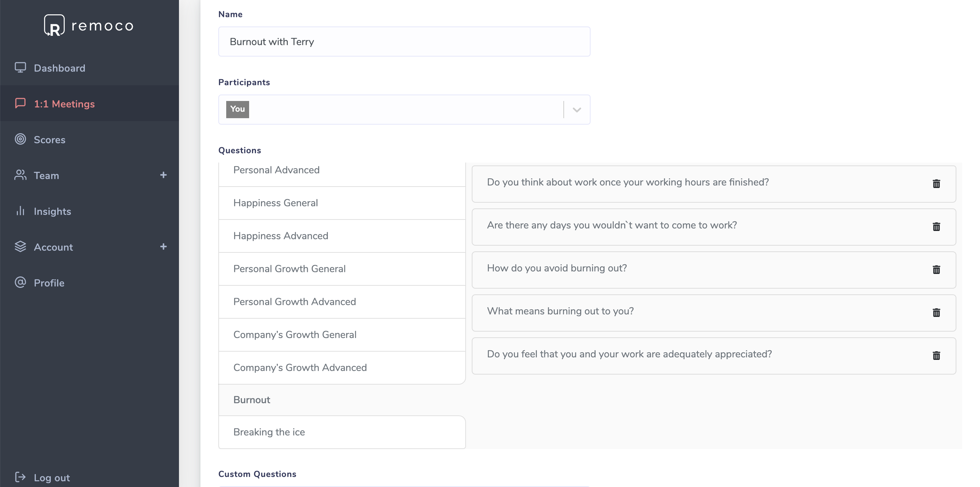Click the Name field 'Burnout with Terry'

click(x=404, y=42)
